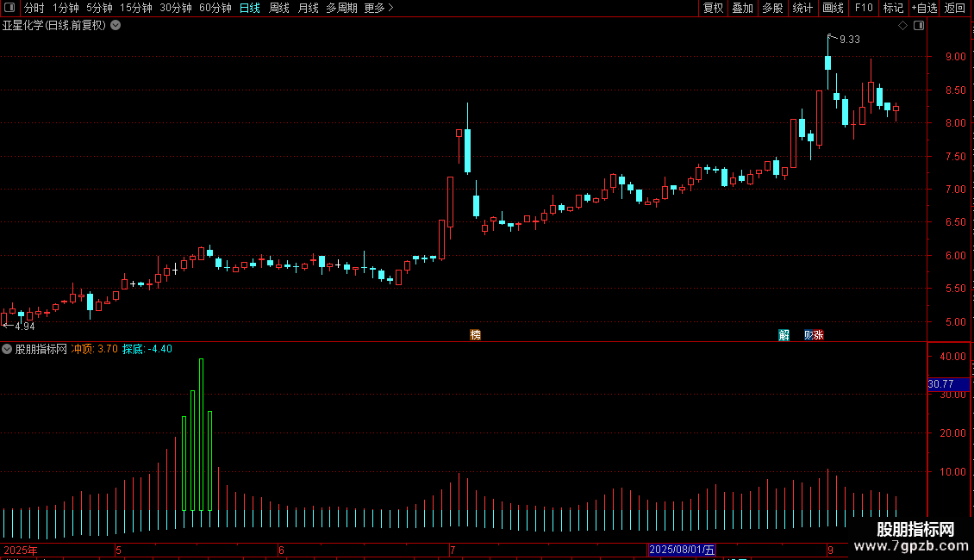The width and height of the screenshot is (974, 560).
Task: Click the 10.00 indicator axis label
Action: (x=952, y=472)
